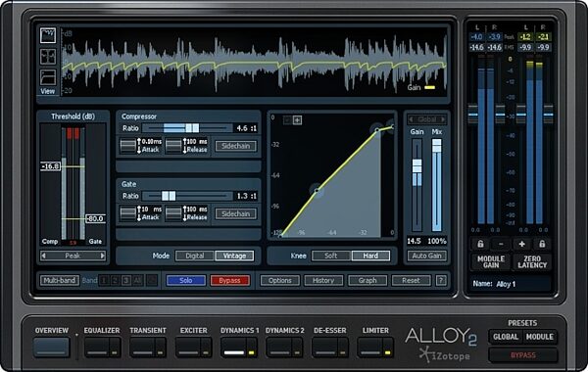This screenshot has width=588, height=372.
Task: Open the Options dialog
Action: point(279,280)
